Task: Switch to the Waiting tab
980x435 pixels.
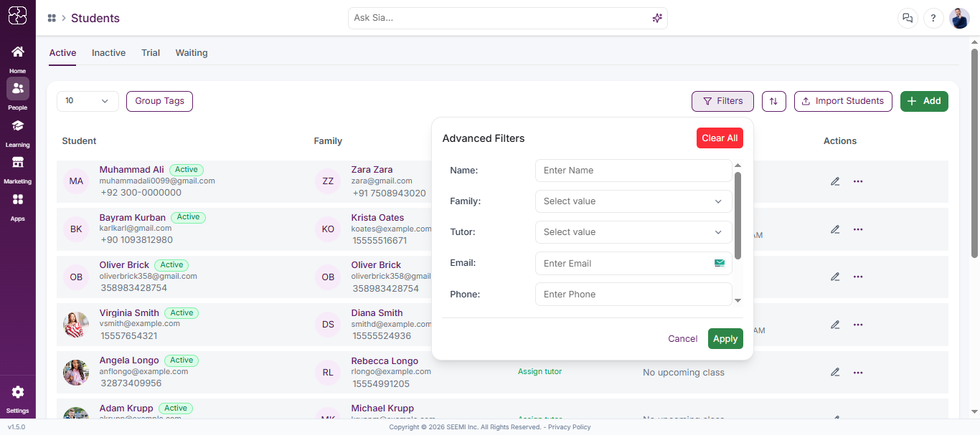Action: coord(192,53)
